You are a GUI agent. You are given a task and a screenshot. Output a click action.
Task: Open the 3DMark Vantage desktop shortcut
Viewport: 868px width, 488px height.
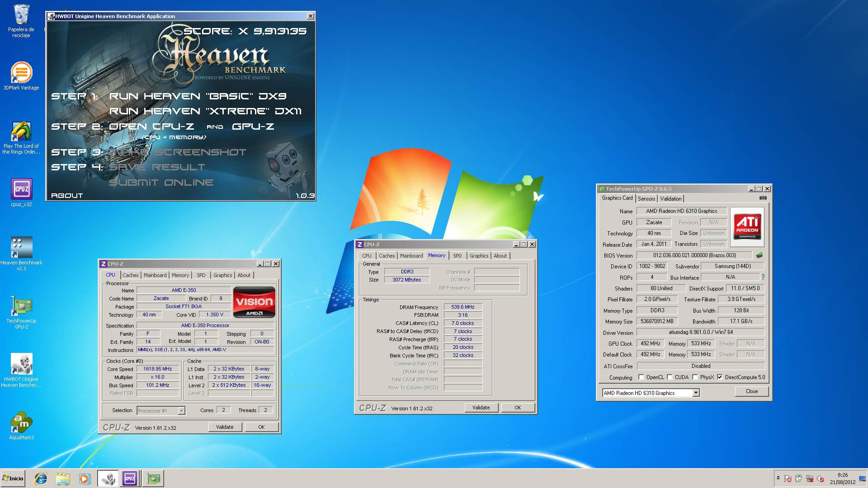coord(21,75)
